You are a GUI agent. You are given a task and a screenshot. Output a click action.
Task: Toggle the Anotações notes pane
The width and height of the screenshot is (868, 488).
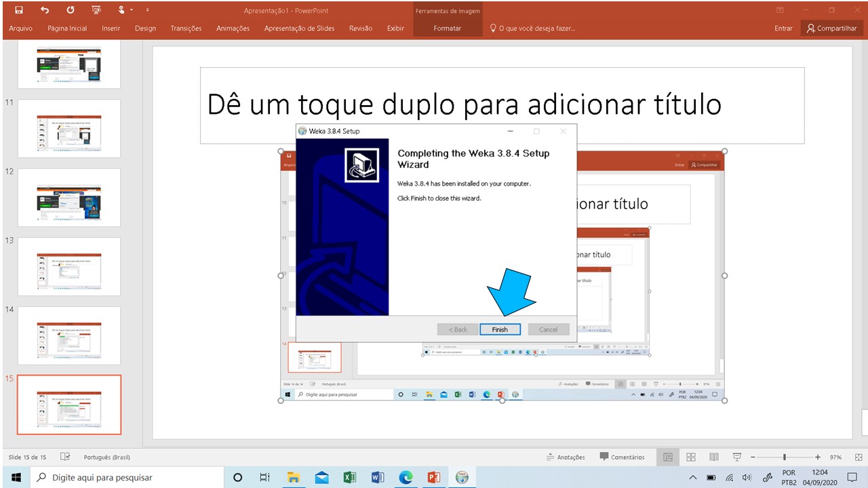(566, 457)
